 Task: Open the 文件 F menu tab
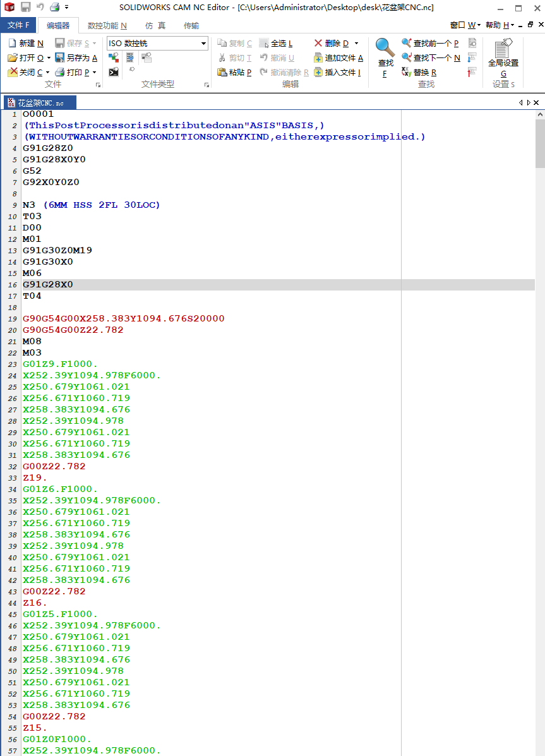(x=18, y=25)
